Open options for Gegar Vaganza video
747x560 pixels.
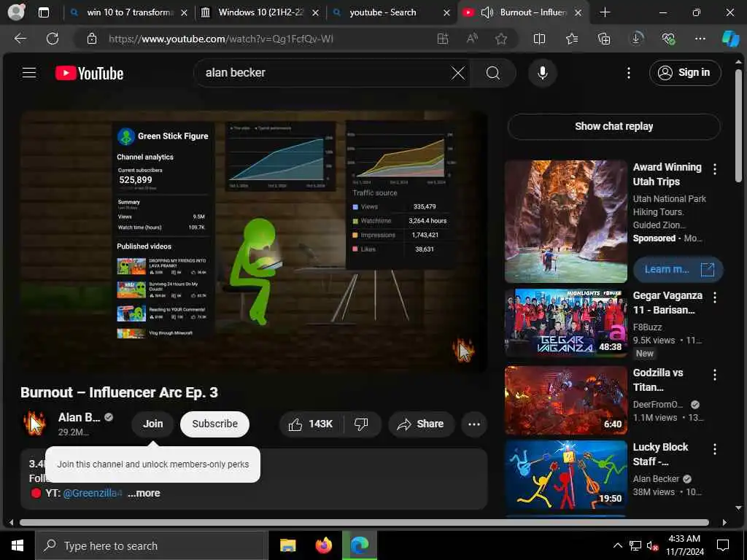pyautogui.click(x=714, y=297)
